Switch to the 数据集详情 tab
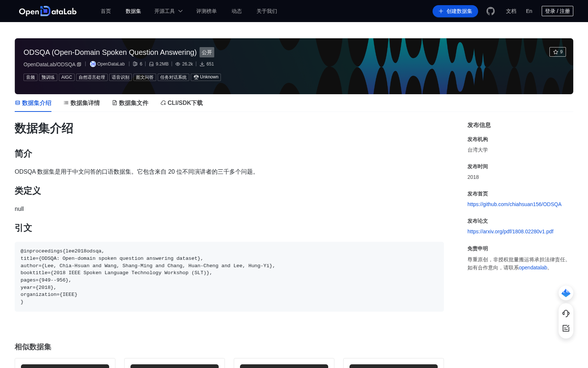This screenshot has width=588, height=368. coord(82,103)
